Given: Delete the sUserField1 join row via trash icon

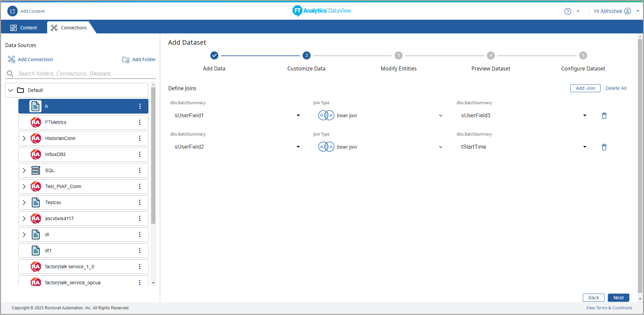Looking at the screenshot, I should [x=604, y=116].
